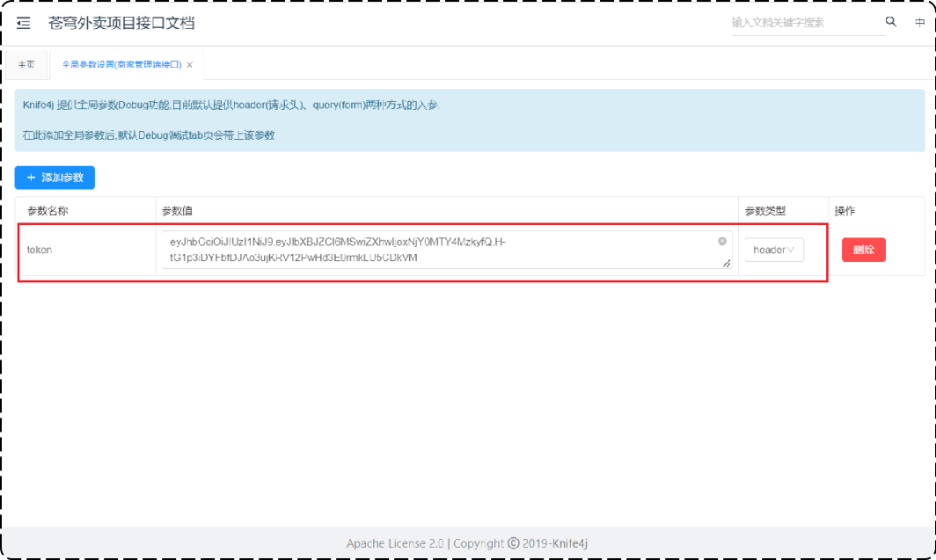
Task: Click the 参数类型 column header
Action: (x=765, y=211)
